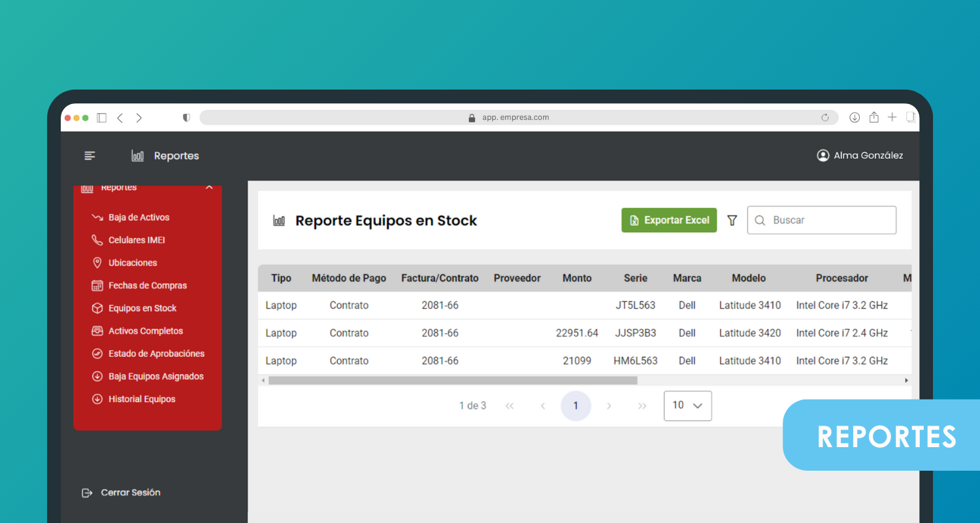Open a new browser tab

click(892, 118)
